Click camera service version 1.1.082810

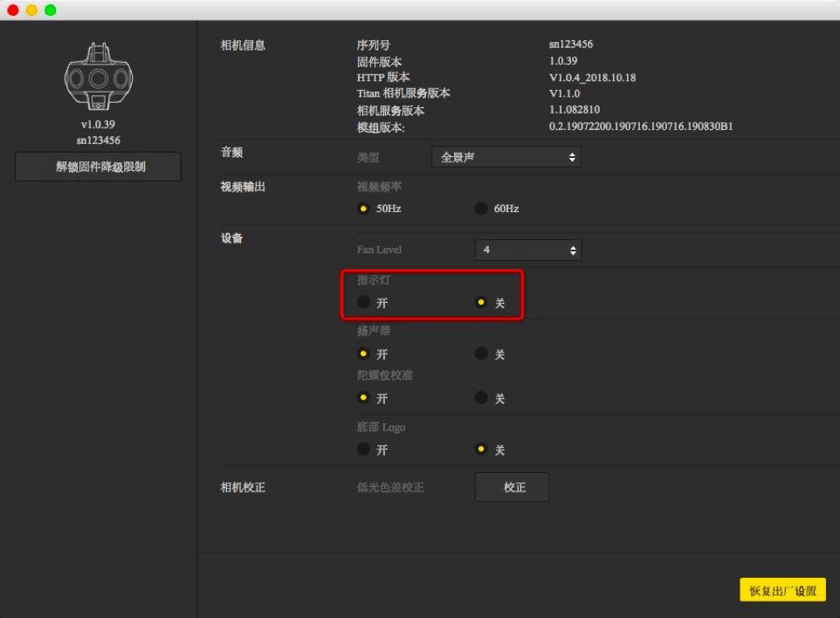(x=575, y=109)
